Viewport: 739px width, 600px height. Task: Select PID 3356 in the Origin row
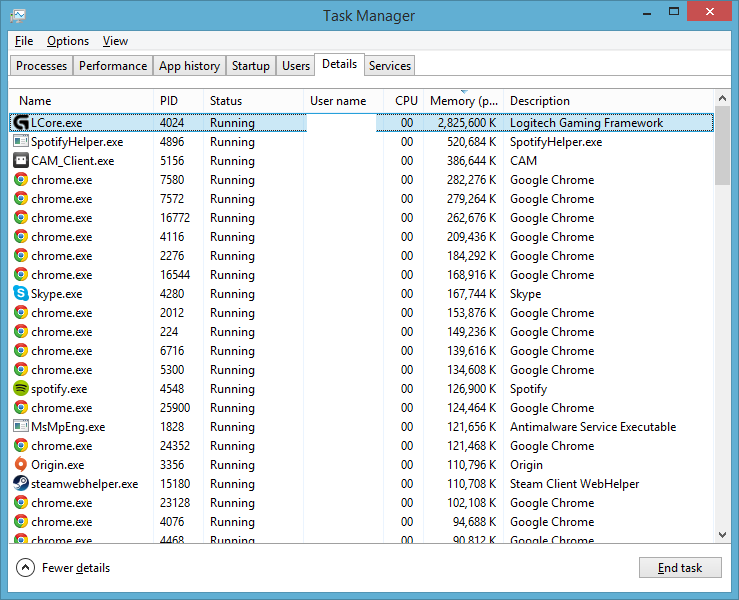[x=172, y=465]
